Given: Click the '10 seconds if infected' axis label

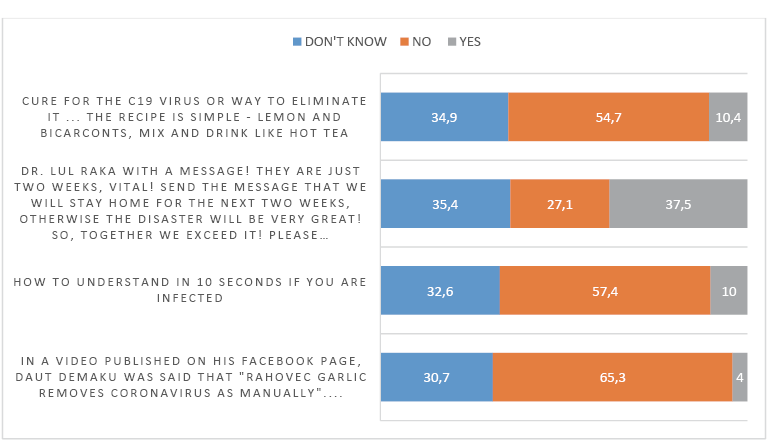Looking at the screenshot, I should pyautogui.click(x=190, y=289).
